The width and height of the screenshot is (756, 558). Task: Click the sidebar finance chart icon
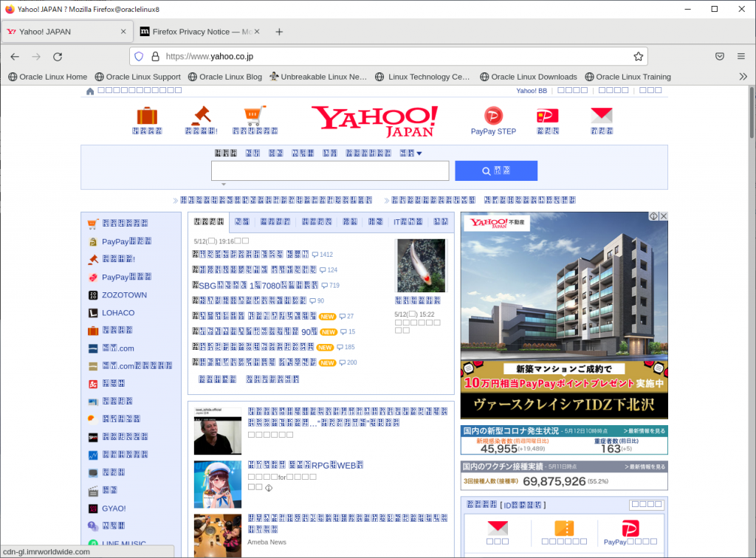pyautogui.click(x=93, y=455)
